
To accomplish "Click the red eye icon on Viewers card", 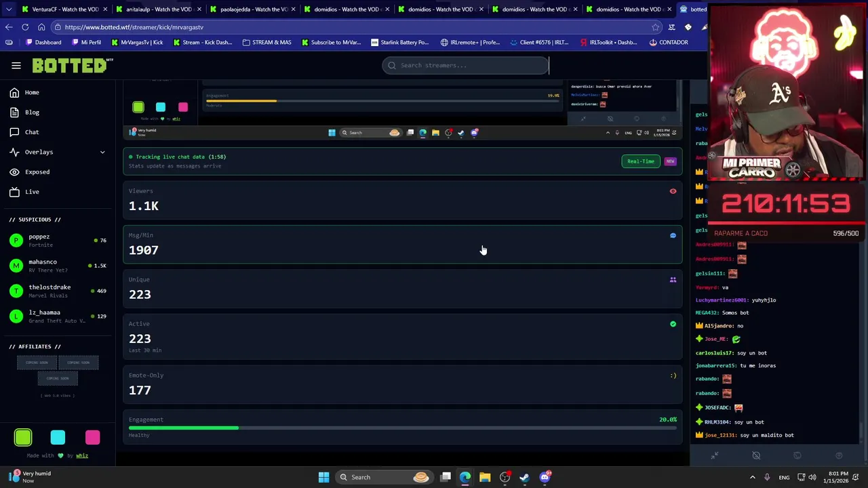I will coord(673,191).
